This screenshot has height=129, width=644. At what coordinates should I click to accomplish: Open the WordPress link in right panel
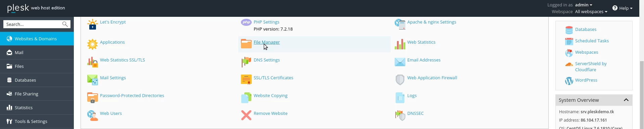point(586,80)
